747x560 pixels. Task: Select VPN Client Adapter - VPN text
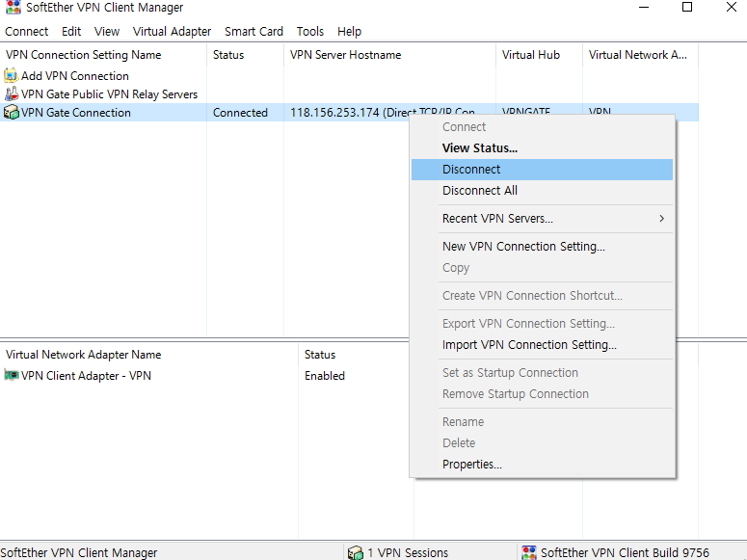(x=86, y=376)
